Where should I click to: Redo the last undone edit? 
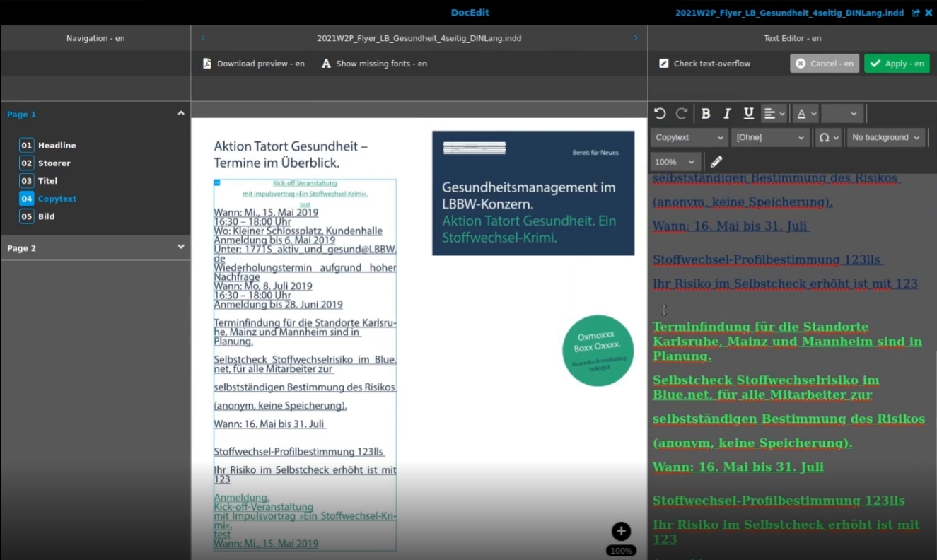(682, 114)
